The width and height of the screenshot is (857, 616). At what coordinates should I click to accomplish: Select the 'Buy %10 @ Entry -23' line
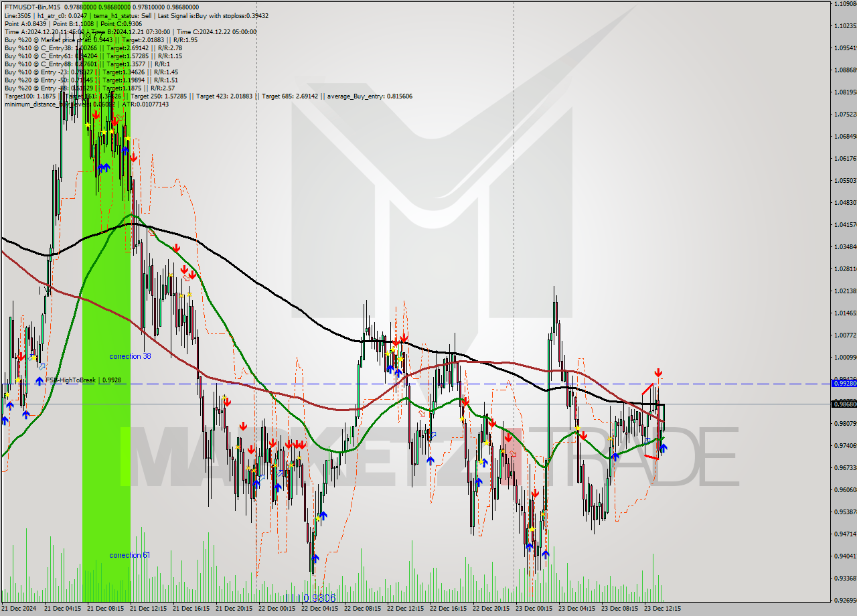tap(91, 72)
